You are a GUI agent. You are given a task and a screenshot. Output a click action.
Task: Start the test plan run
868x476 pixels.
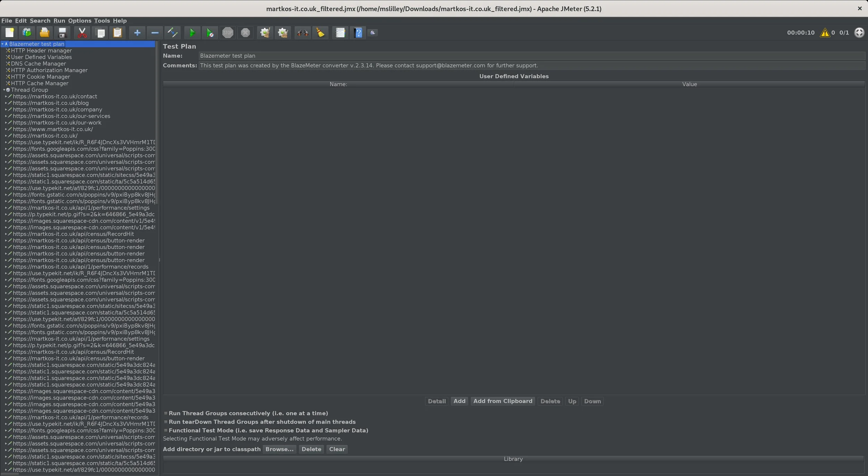[192, 32]
